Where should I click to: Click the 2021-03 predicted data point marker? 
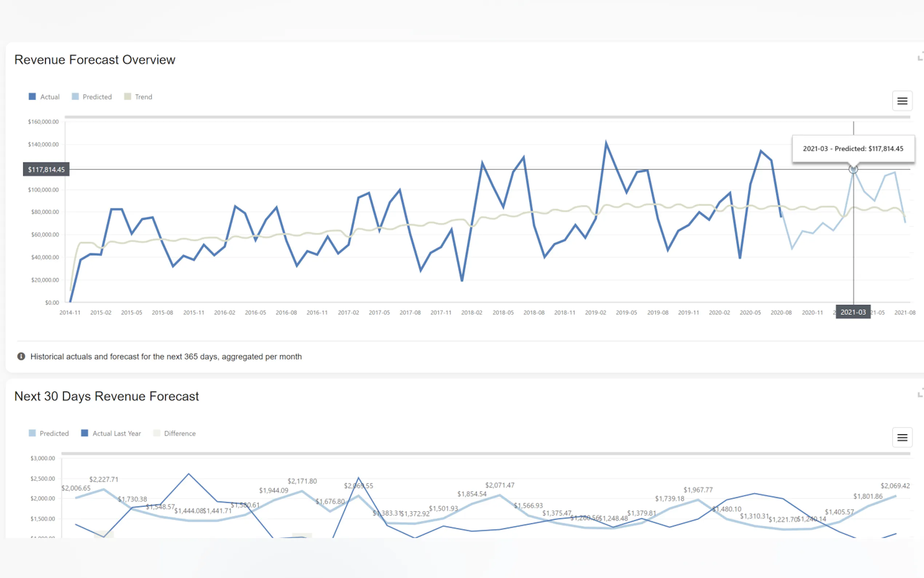coord(853,169)
